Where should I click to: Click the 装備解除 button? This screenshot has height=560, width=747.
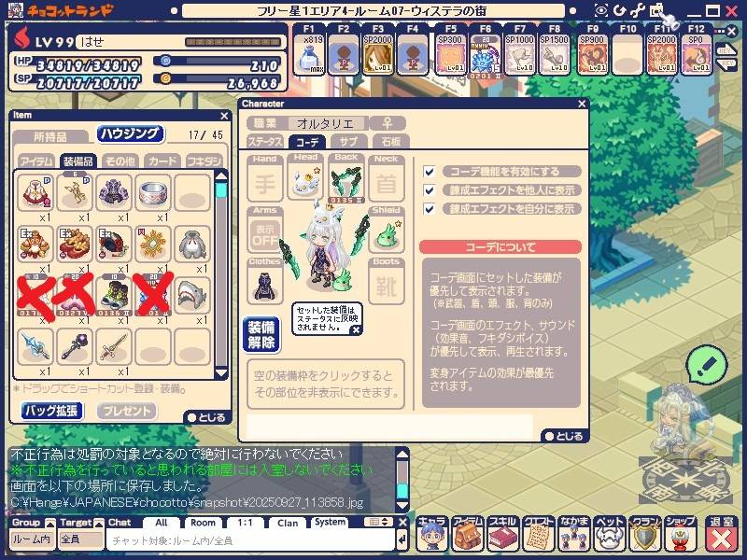point(261,335)
